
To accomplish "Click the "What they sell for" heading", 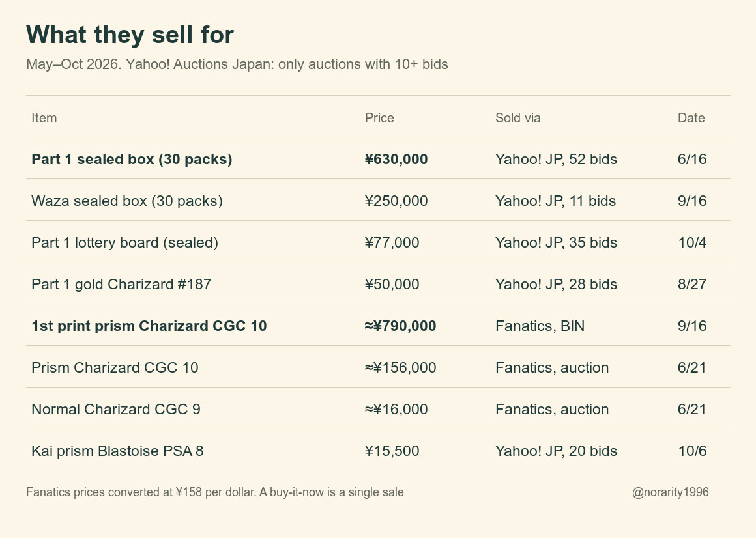I will tap(130, 35).
